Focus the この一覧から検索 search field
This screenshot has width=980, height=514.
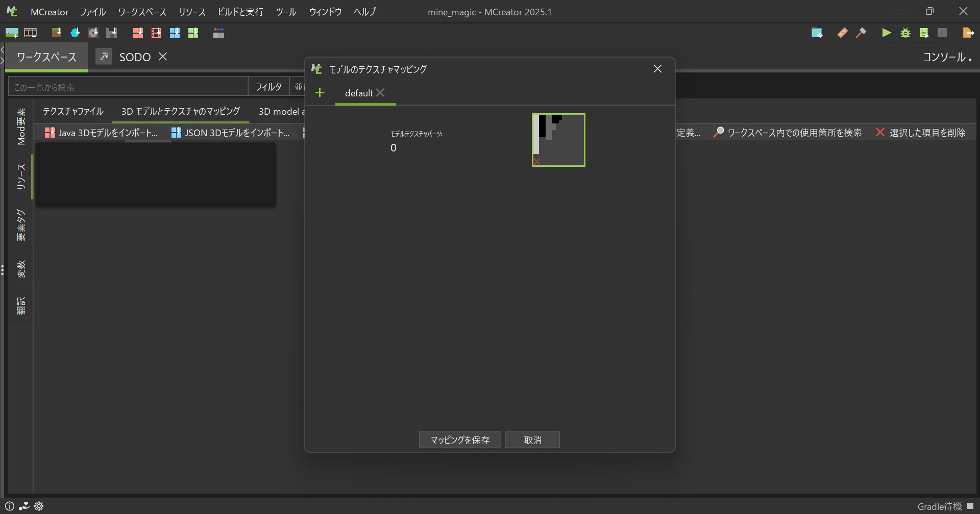pyautogui.click(x=128, y=87)
